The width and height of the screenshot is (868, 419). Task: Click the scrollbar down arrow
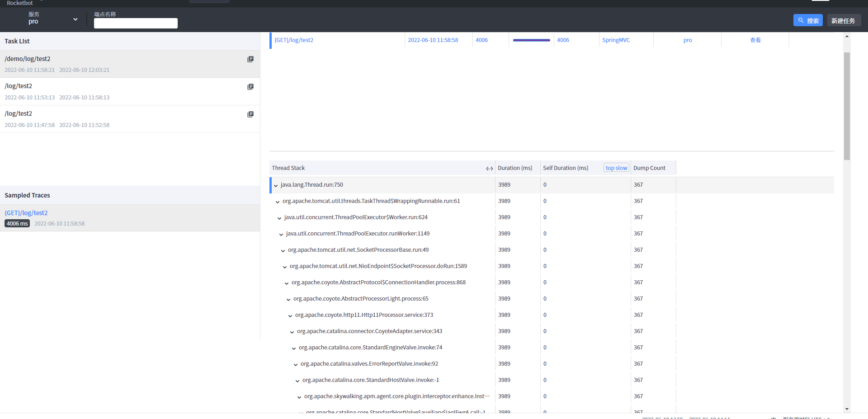point(847,409)
